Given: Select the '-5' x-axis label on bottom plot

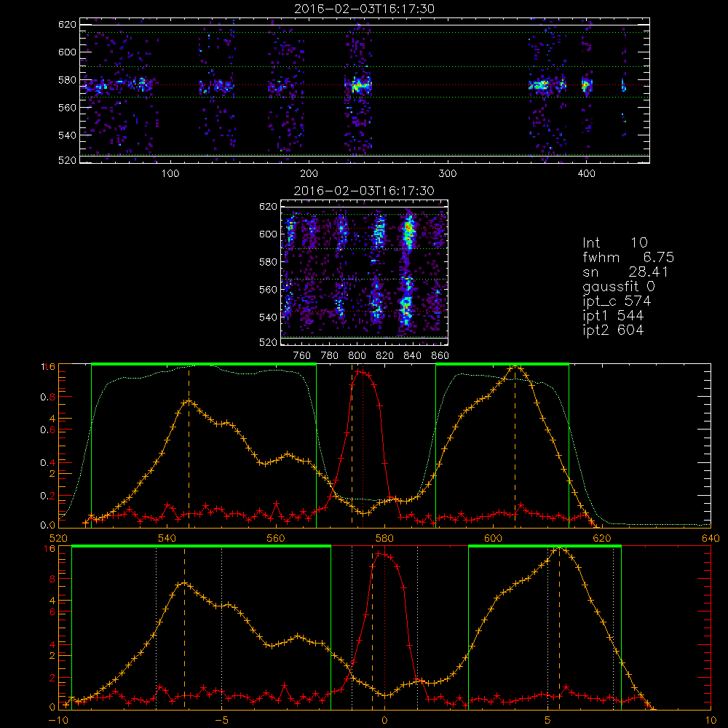Looking at the screenshot, I should 221,721.
